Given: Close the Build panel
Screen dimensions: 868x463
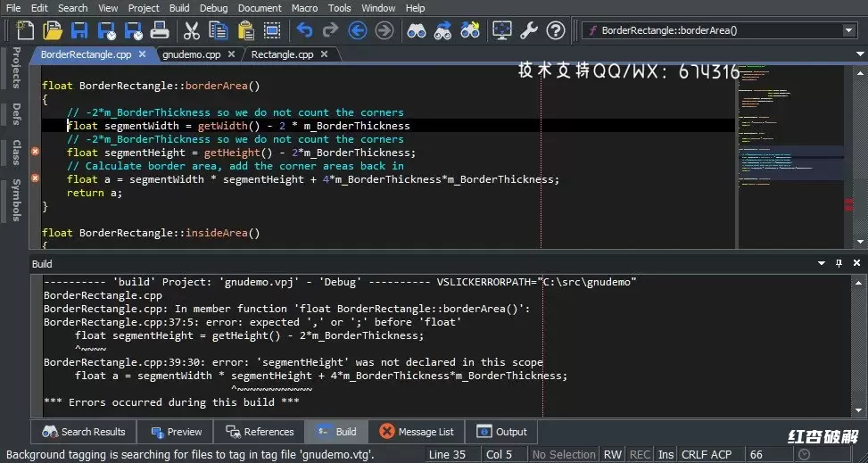Looking at the screenshot, I should pyautogui.click(x=856, y=263).
